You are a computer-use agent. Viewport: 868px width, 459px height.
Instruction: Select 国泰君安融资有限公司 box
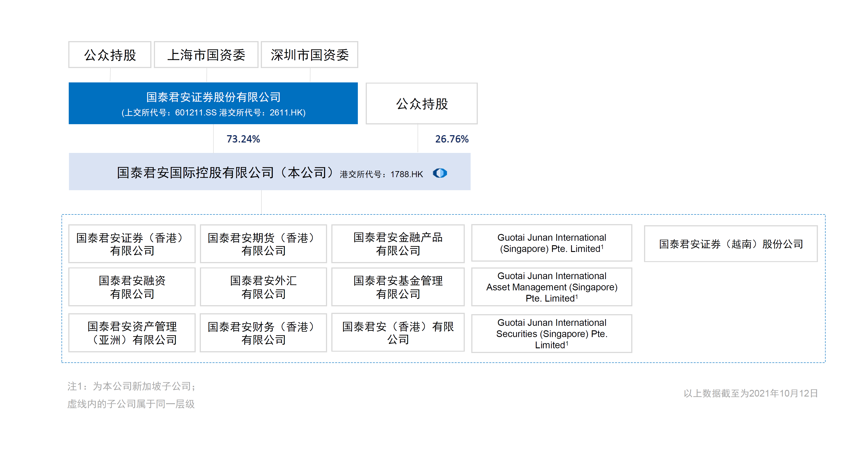click(x=132, y=287)
